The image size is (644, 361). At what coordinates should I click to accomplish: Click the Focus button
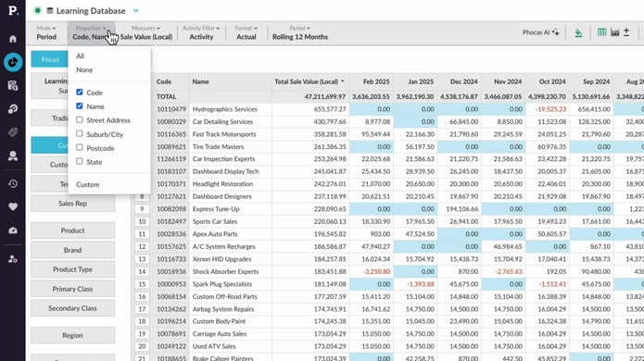coord(50,59)
